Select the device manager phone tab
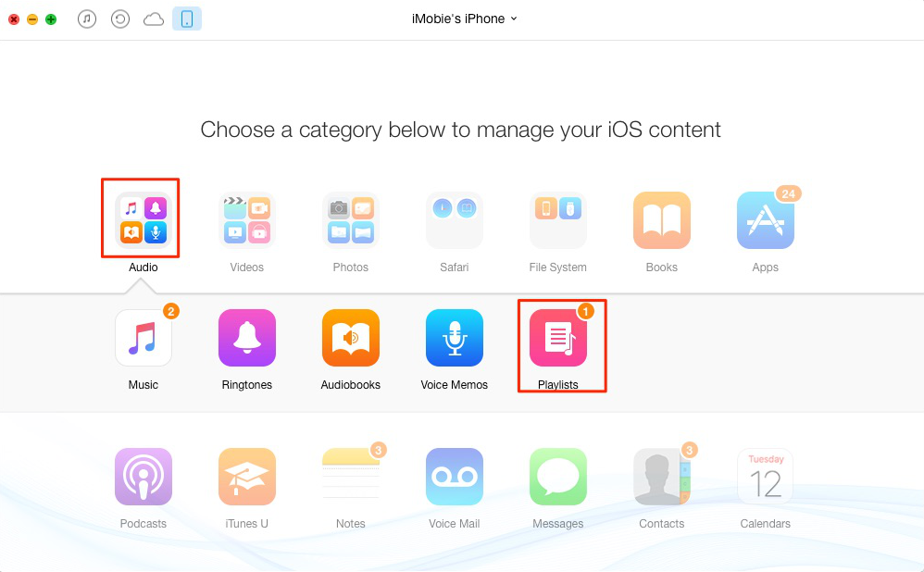The width and height of the screenshot is (924, 572). pyautogui.click(x=187, y=19)
